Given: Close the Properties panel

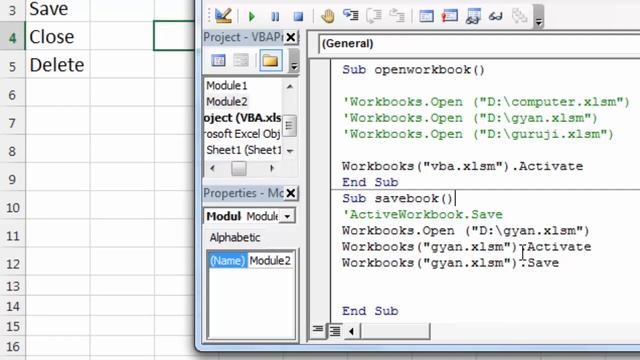Looking at the screenshot, I should click(291, 193).
